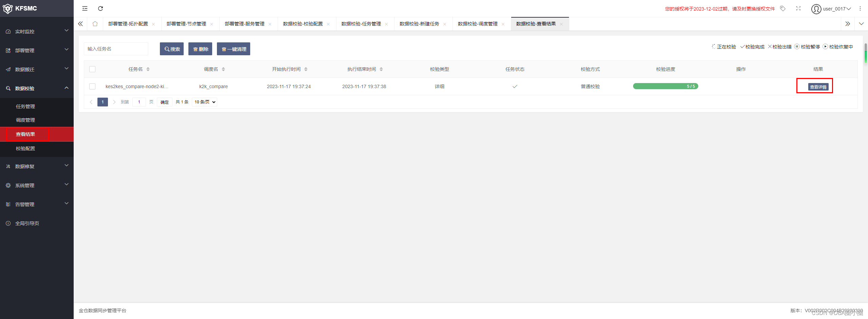The height and width of the screenshot is (319, 868).
Task: Close the 部署管理-拓扑配置 tab
Action: click(153, 24)
